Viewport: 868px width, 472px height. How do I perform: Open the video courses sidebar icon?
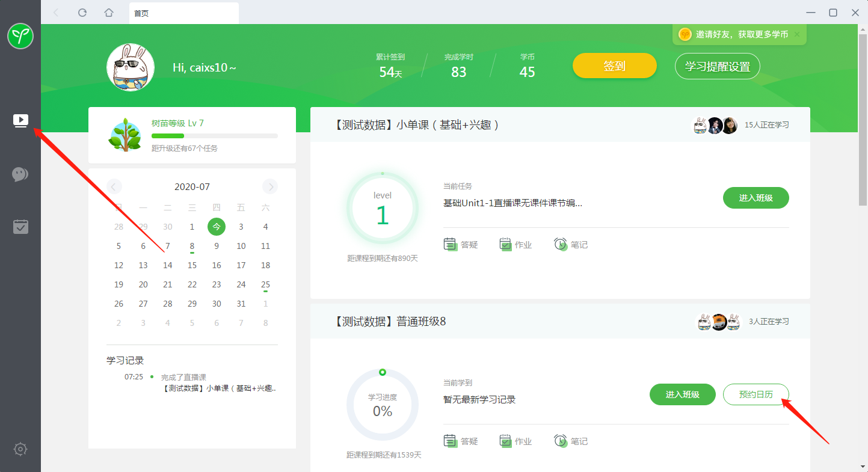(x=20, y=120)
